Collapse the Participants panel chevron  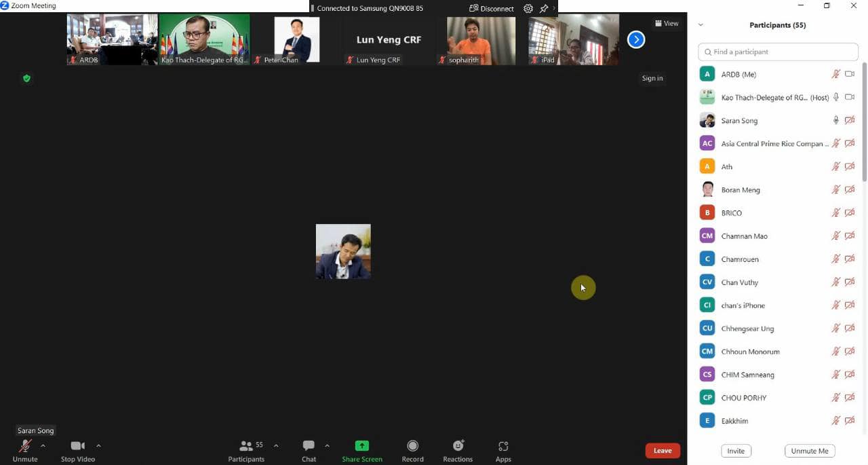(701, 25)
